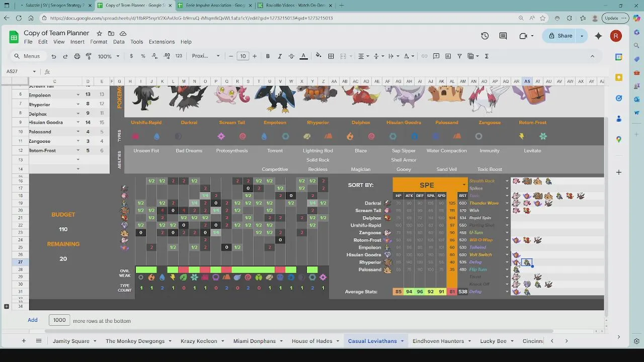Insert a link via toolbar icon

coord(424,56)
